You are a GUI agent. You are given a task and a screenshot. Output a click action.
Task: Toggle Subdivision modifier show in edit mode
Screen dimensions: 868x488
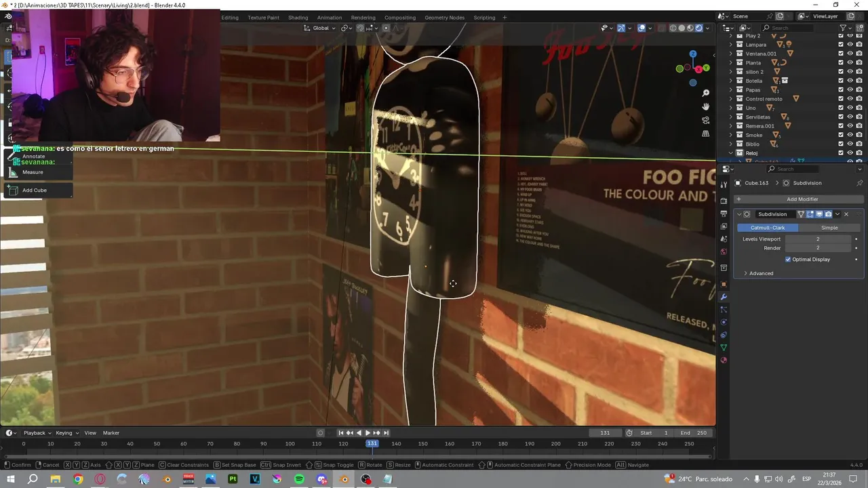810,214
